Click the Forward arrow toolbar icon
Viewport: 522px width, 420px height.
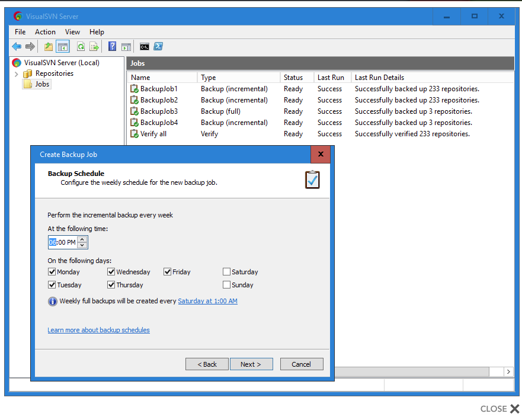pos(30,47)
